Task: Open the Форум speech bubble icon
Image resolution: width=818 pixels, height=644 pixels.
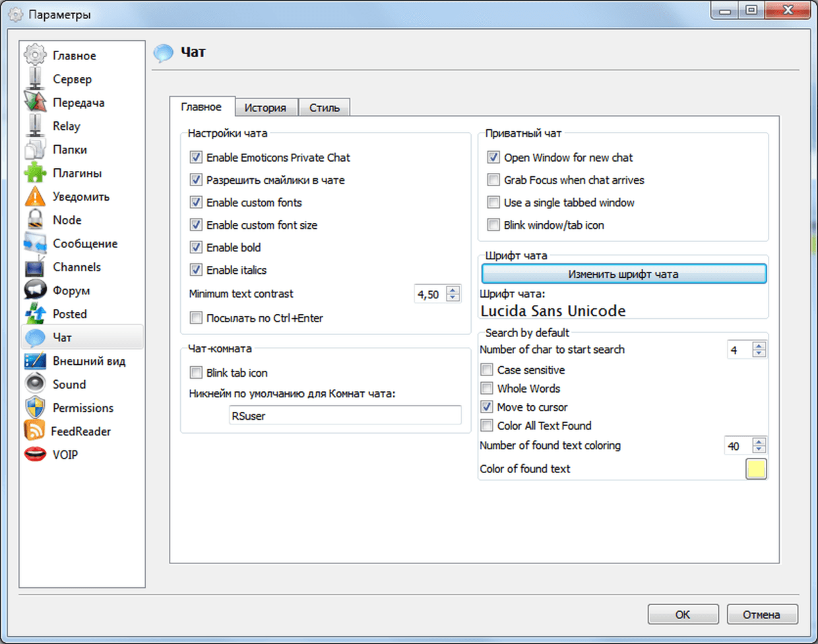Action: tap(35, 290)
